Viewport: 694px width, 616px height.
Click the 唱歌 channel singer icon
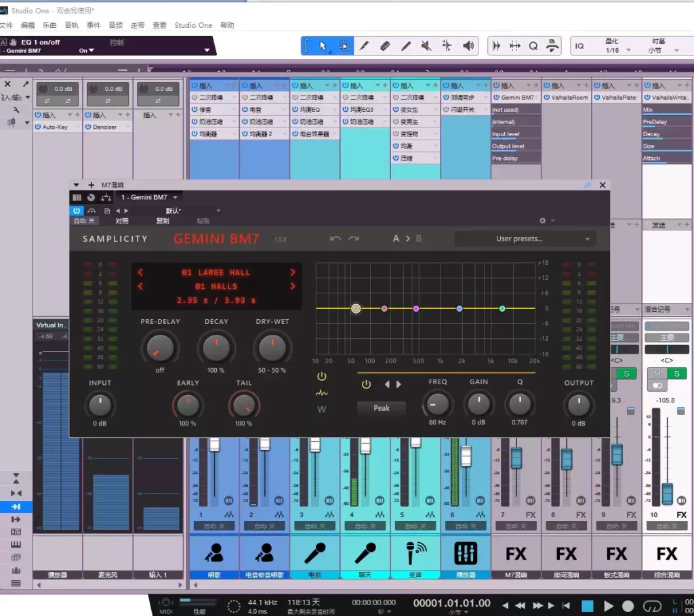point(214,553)
